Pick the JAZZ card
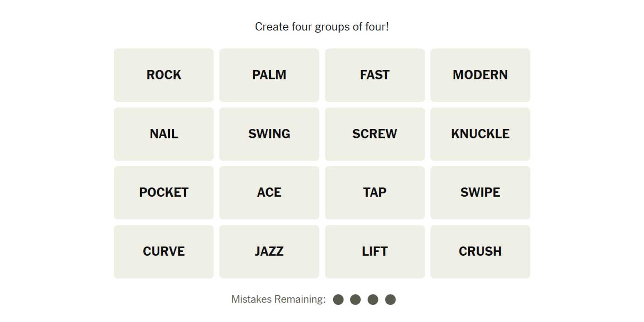Screen dimensions: 644x322 pyautogui.click(x=269, y=251)
